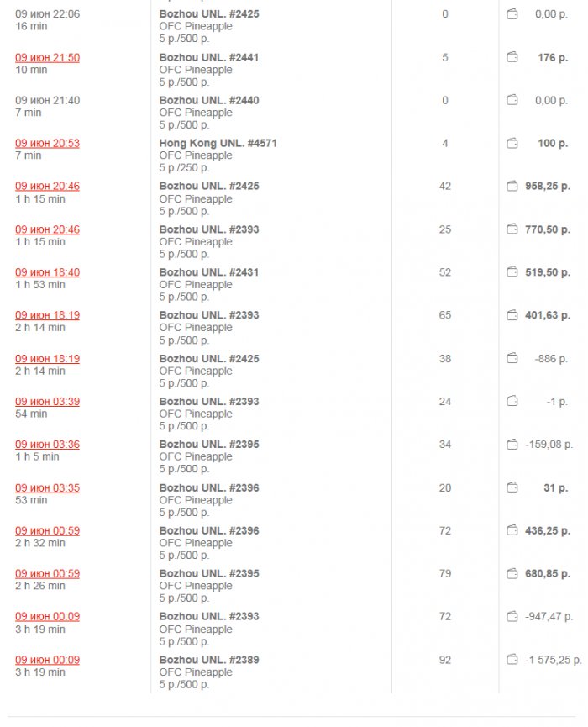Viewport: 588px width, 727px height.
Task: Click the wallet icon beside -886 р.
Action: [x=512, y=359]
